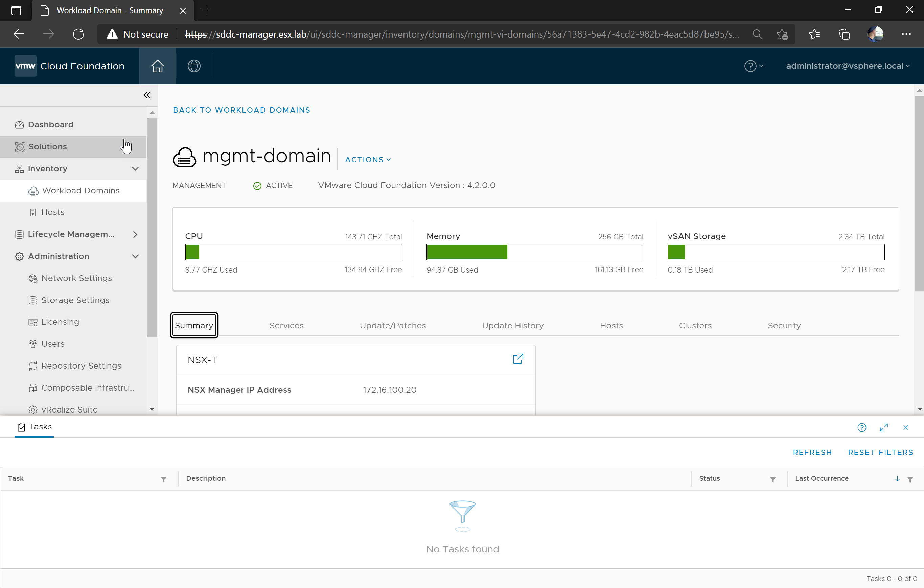Open Dashboard in sidebar
Screen dimensions: 924x588
tap(73, 125)
